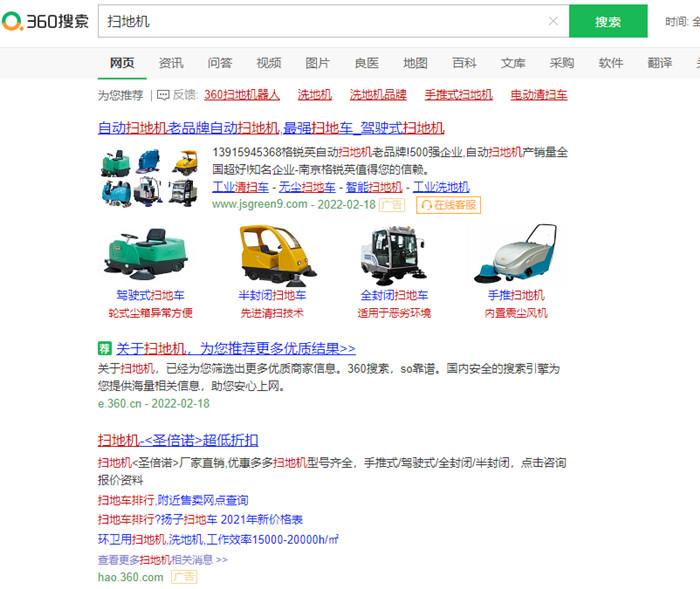Click 查看更多扫地机相关消息 link

point(162,560)
